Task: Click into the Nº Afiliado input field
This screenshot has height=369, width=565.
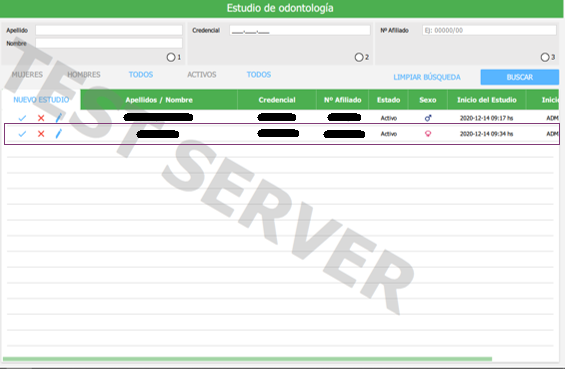Action: coord(489,30)
